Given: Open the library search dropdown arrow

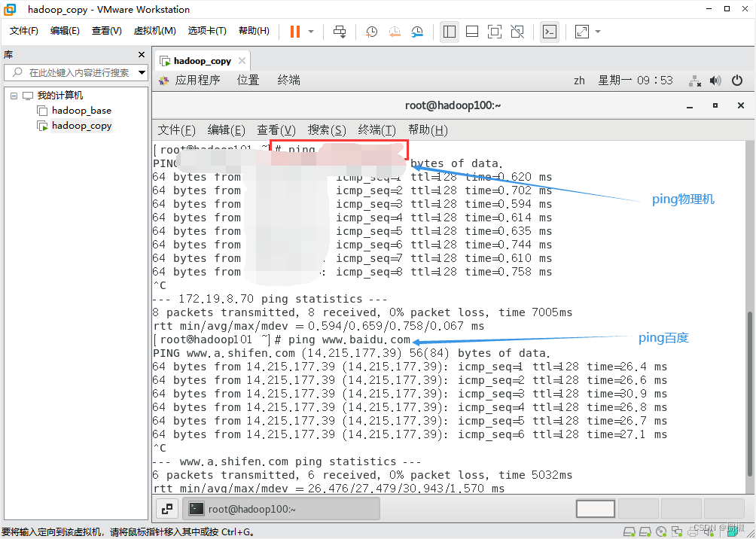Looking at the screenshot, I should coord(142,73).
